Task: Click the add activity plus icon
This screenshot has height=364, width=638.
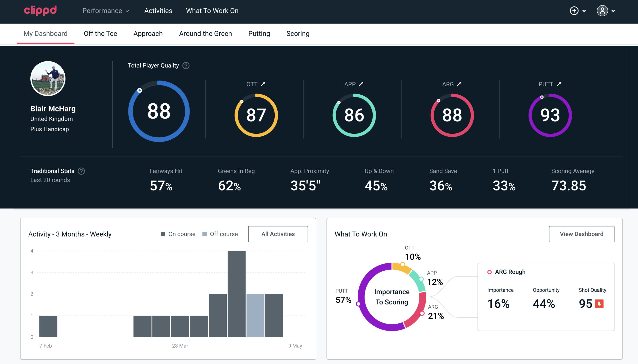Action: (574, 11)
